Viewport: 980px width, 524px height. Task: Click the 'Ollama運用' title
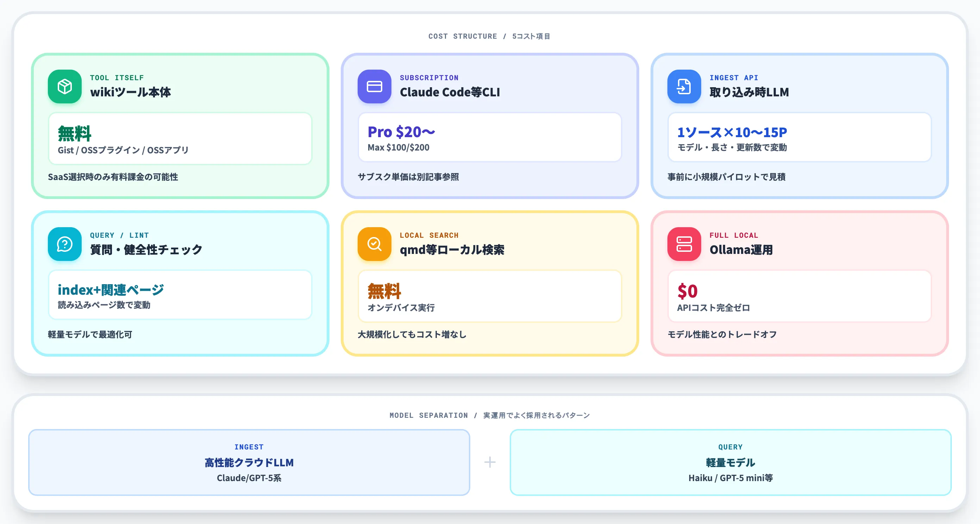pyautogui.click(x=741, y=250)
